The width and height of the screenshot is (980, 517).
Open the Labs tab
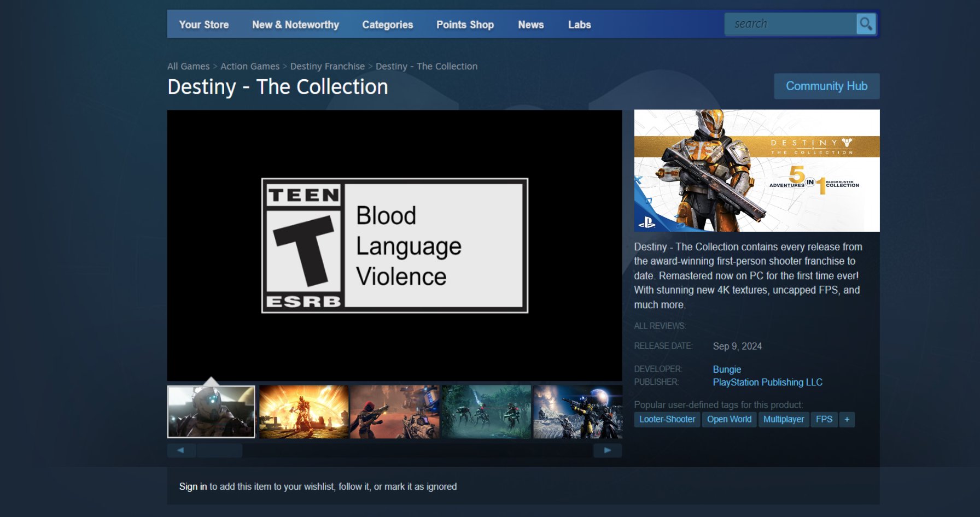[579, 25]
